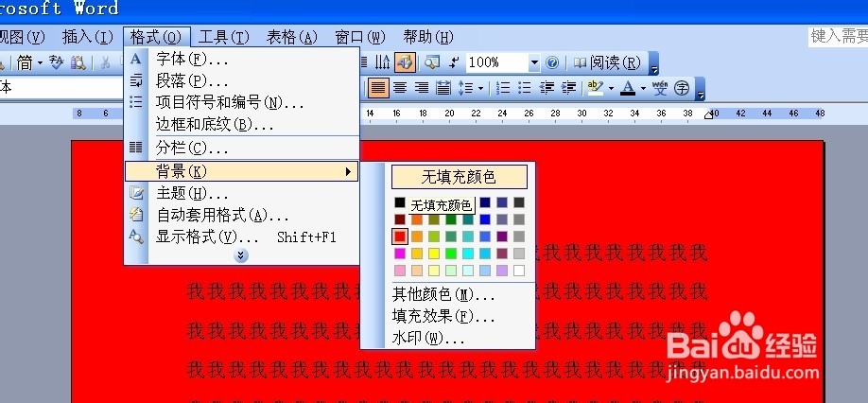The width and height of the screenshot is (868, 403).
Task: Choose 段落(P)... from format menu
Action: point(241,80)
